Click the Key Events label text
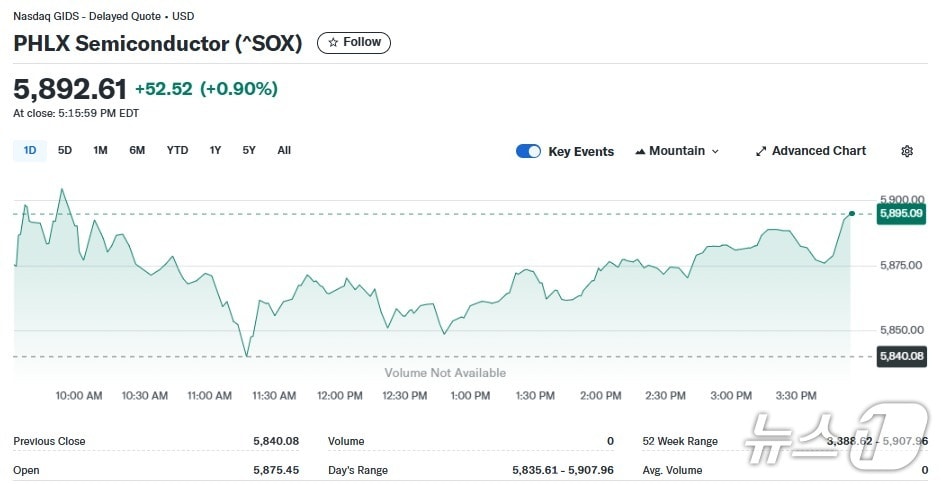The width and height of the screenshot is (942, 484). [581, 152]
